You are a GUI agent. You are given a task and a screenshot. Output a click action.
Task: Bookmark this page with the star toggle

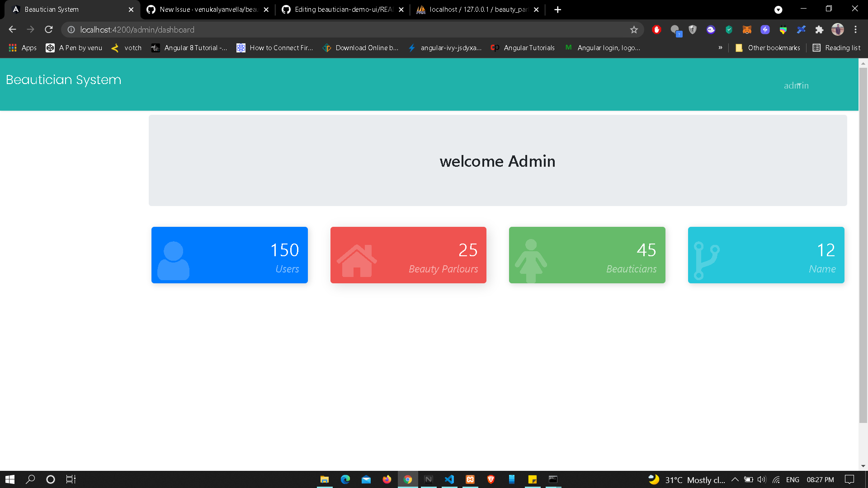pyautogui.click(x=634, y=29)
